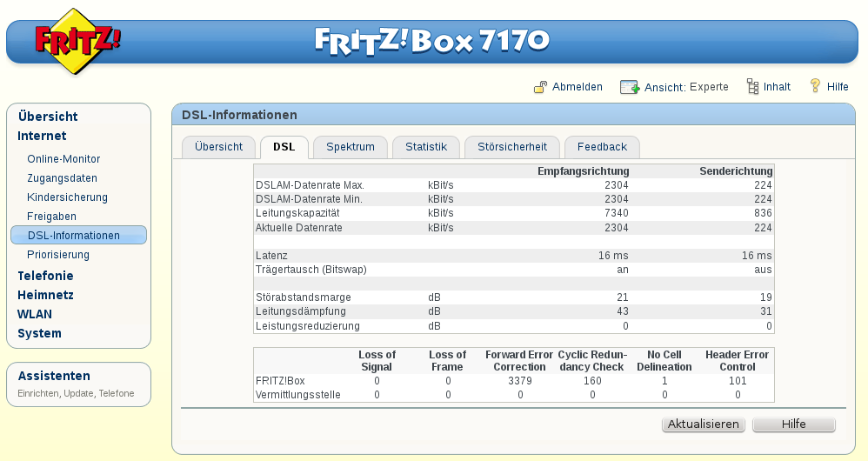Click the Leitungskapazität row label
Screen dimensions: 868x461
[297, 213]
